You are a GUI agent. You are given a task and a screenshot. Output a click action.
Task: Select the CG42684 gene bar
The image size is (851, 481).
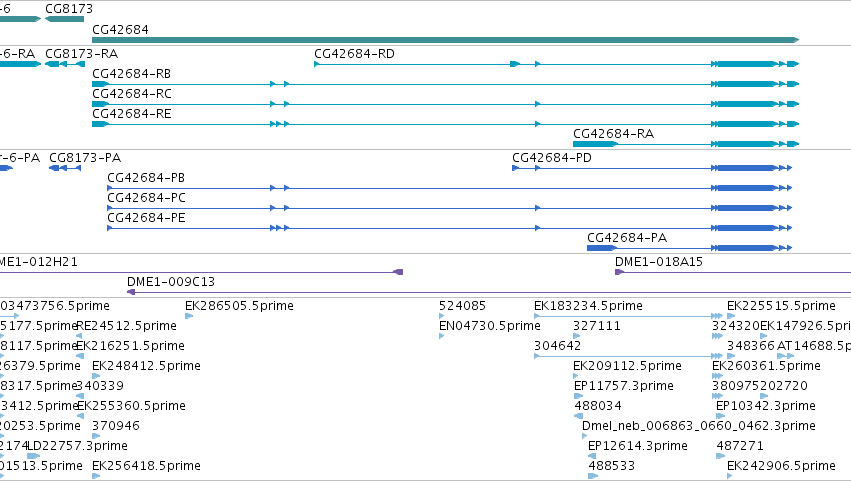(x=446, y=40)
